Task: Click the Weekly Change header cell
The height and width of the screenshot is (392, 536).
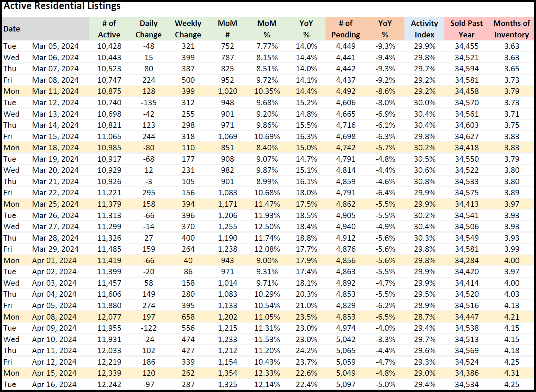Action: click(188, 29)
